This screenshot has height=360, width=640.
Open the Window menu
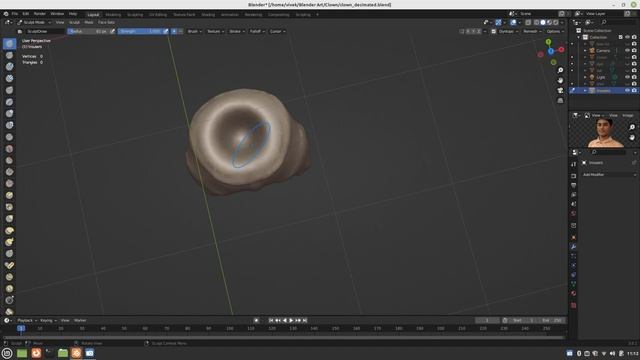pyautogui.click(x=57, y=14)
